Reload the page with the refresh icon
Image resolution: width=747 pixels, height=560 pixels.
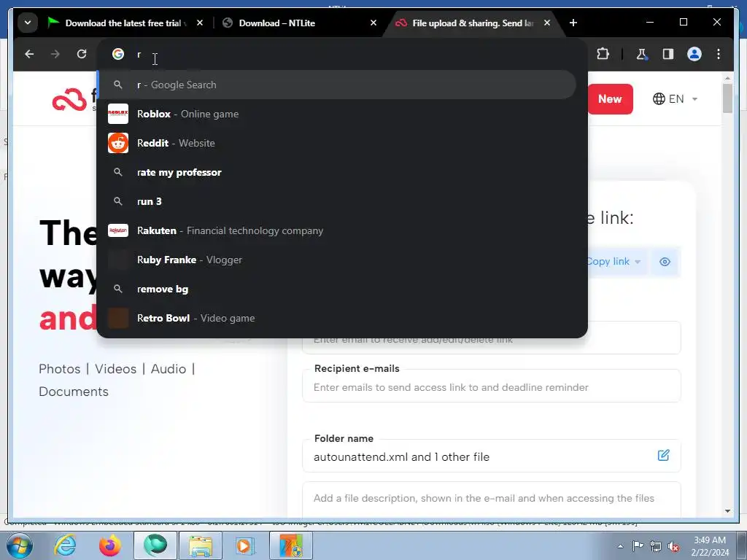pos(82,54)
